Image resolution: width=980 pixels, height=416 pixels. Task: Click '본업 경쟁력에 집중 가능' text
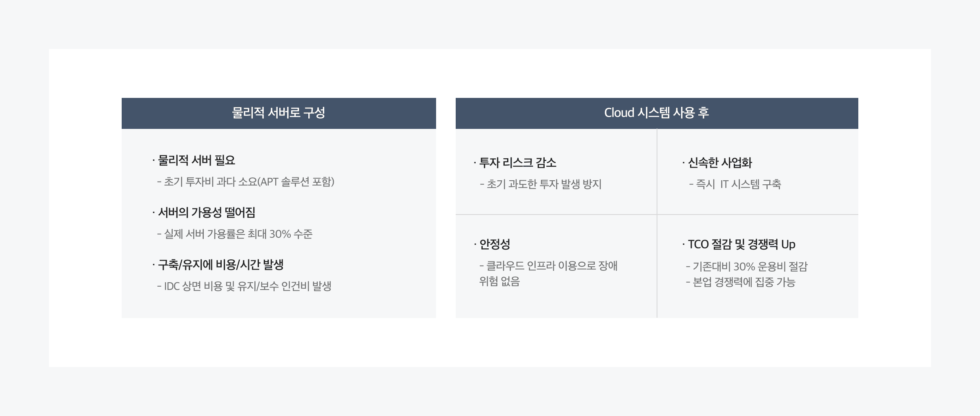pos(744,282)
